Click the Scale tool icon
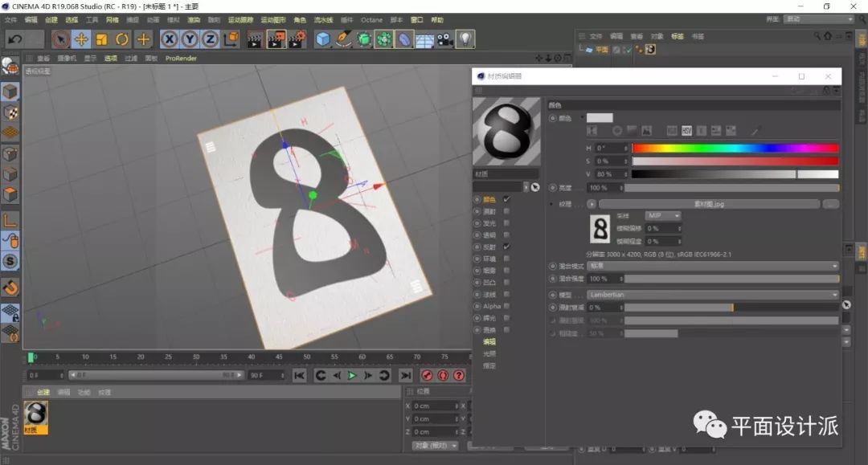Image resolution: width=868 pixels, height=465 pixels. click(x=102, y=39)
